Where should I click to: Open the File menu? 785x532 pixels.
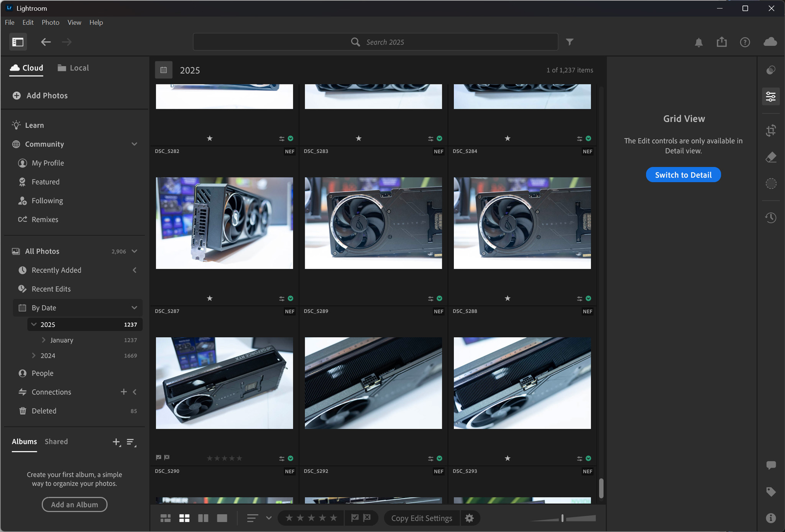click(x=10, y=22)
